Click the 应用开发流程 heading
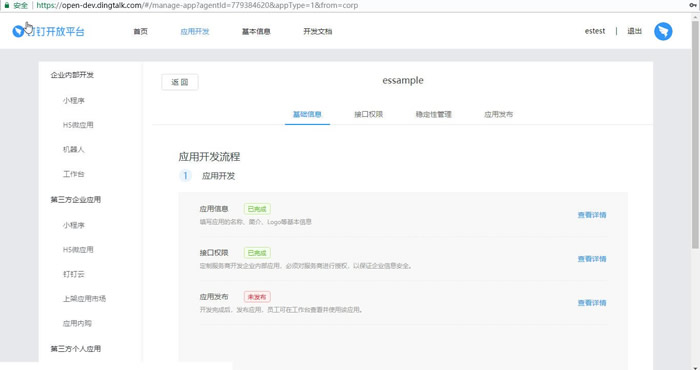Image resolution: width=700 pixels, height=370 pixels. point(209,157)
